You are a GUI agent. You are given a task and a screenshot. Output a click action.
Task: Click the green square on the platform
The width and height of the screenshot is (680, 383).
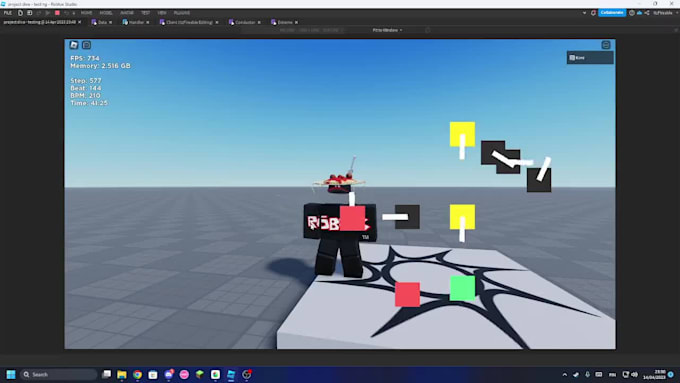pyautogui.click(x=462, y=288)
